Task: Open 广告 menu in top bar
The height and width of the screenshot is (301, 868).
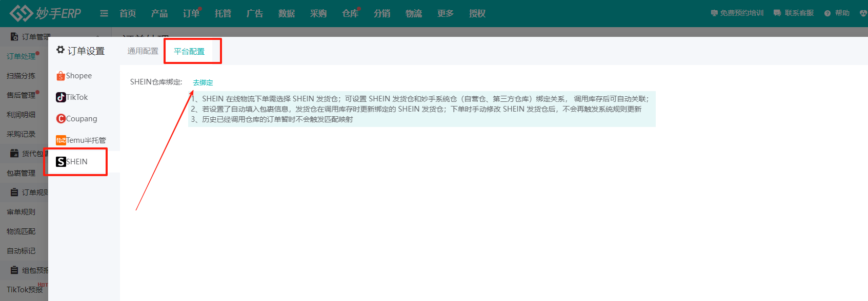Action: coord(255,13)
